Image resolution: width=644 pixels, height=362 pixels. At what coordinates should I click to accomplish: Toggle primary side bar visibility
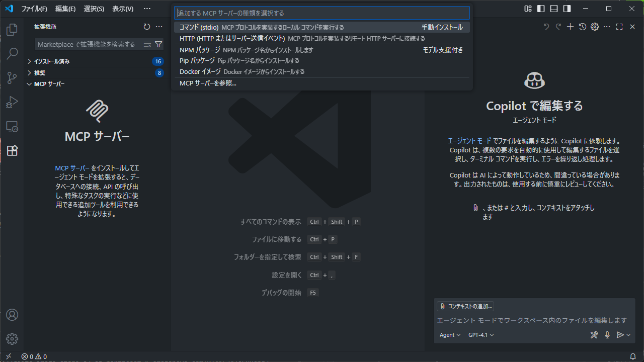[541, 9]
